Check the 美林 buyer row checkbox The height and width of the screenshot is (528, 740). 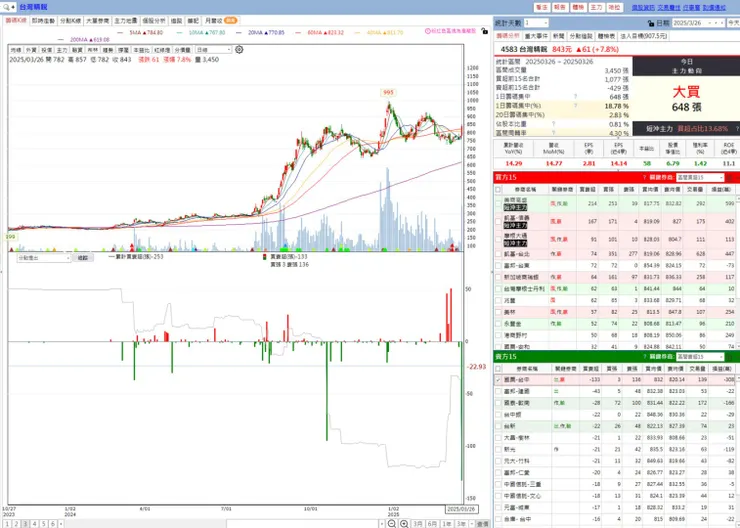(498, 312)
